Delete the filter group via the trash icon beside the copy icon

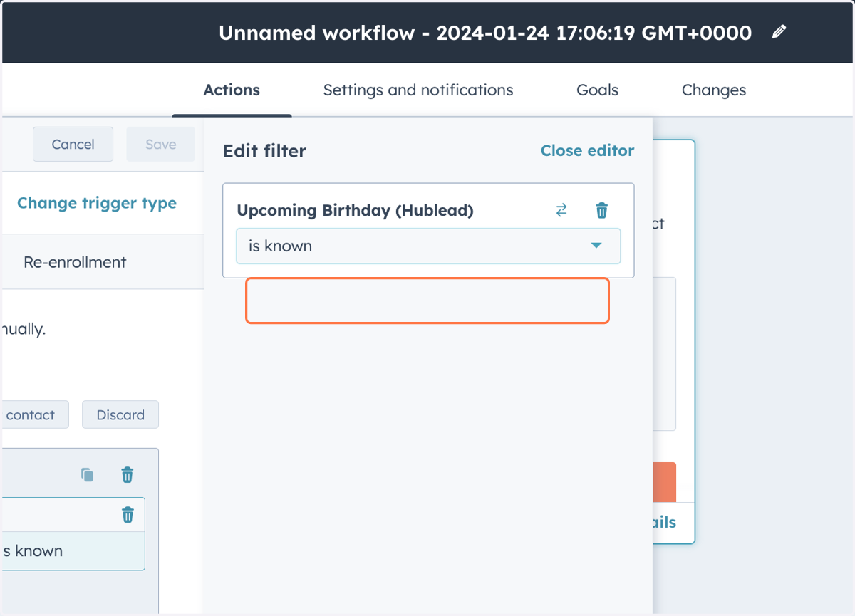128,474
